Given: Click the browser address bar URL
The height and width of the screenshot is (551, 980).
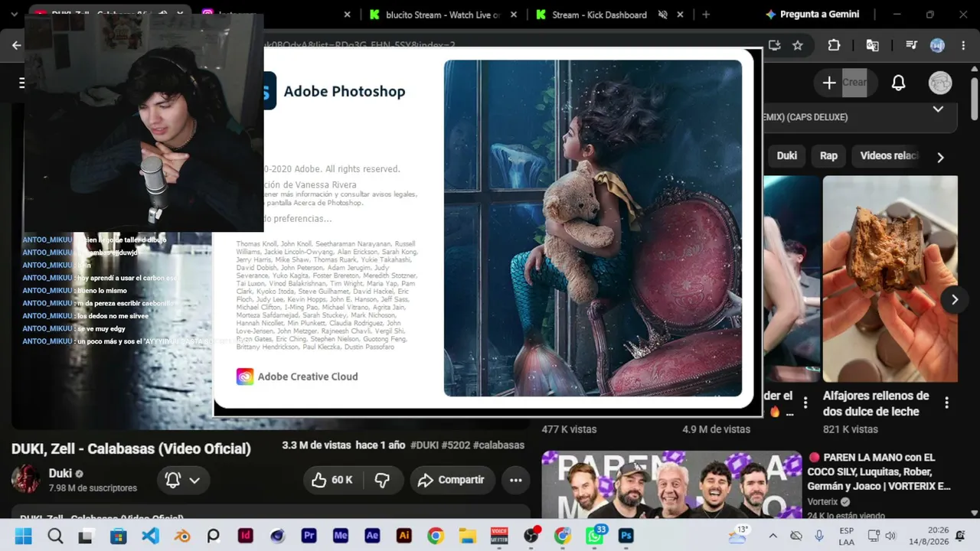Looking at the screenshot, I should tap(359, 45).
